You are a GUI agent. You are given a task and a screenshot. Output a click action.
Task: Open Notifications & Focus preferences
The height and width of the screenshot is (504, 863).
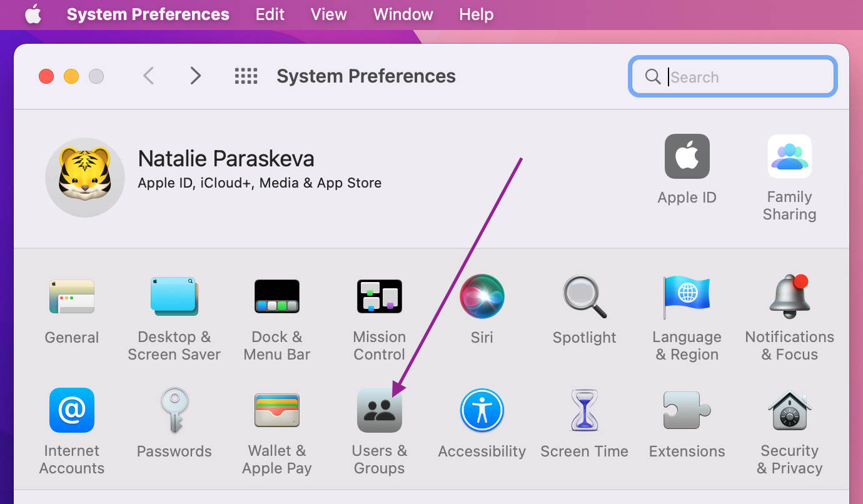pyautogui.click(x=789, y=297)
